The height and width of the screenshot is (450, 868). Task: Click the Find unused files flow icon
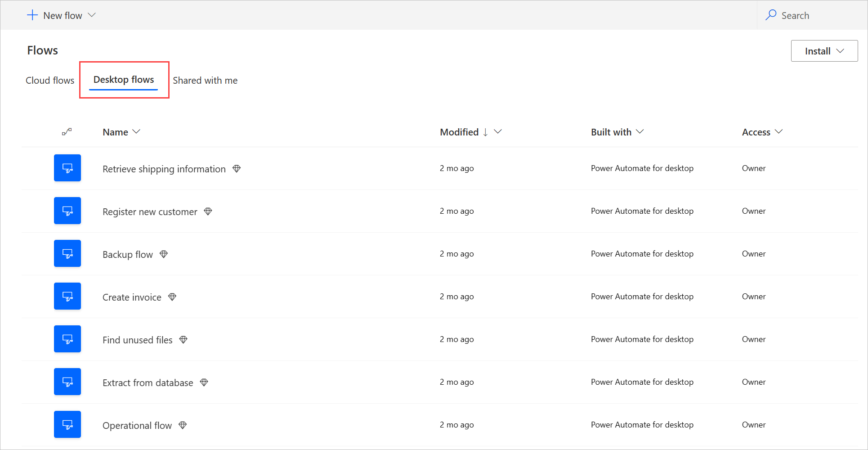[x=67, y=339]
